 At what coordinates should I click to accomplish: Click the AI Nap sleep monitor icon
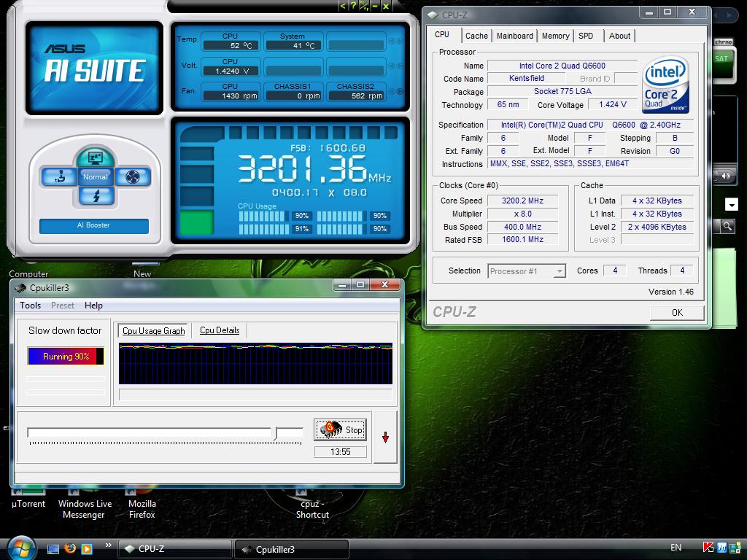(x=95, y=157)
